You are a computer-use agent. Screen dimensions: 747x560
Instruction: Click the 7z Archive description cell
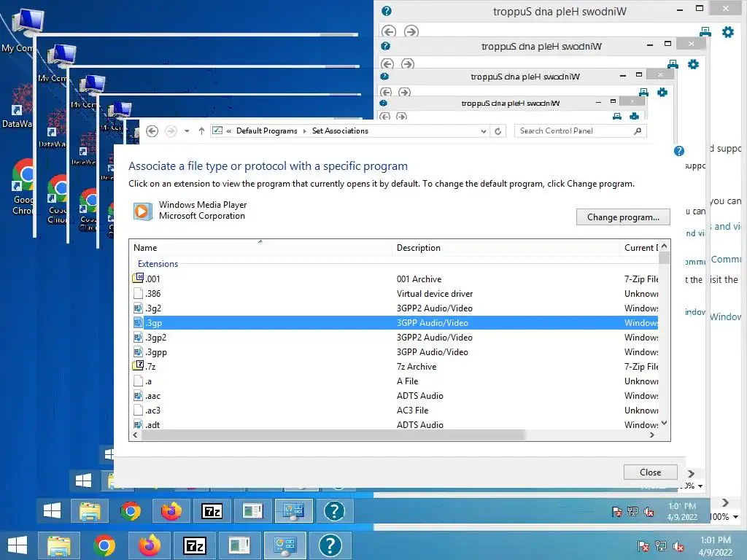pos(417,367)
